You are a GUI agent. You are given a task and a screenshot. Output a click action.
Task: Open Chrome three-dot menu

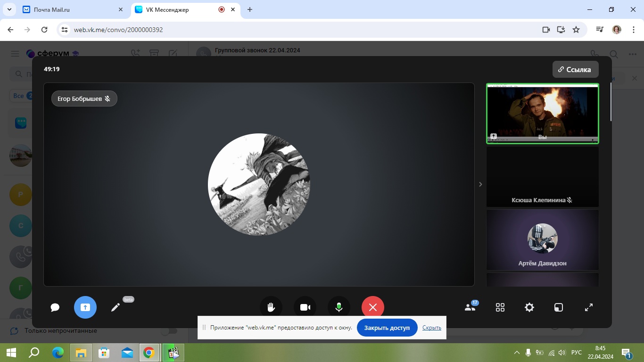pyautogui.click(x=633, y=30)
